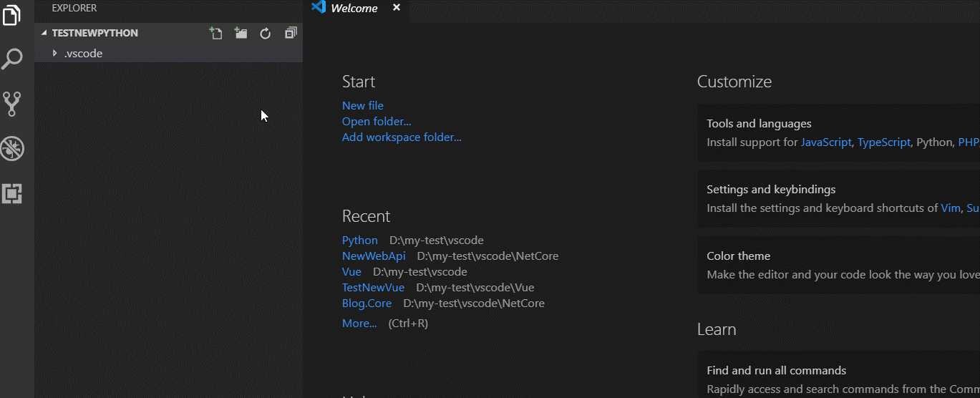The width and height of the screenshot is (980, 398).
Task: Collapse all folders in Explorer
Action: coord(291,33)
